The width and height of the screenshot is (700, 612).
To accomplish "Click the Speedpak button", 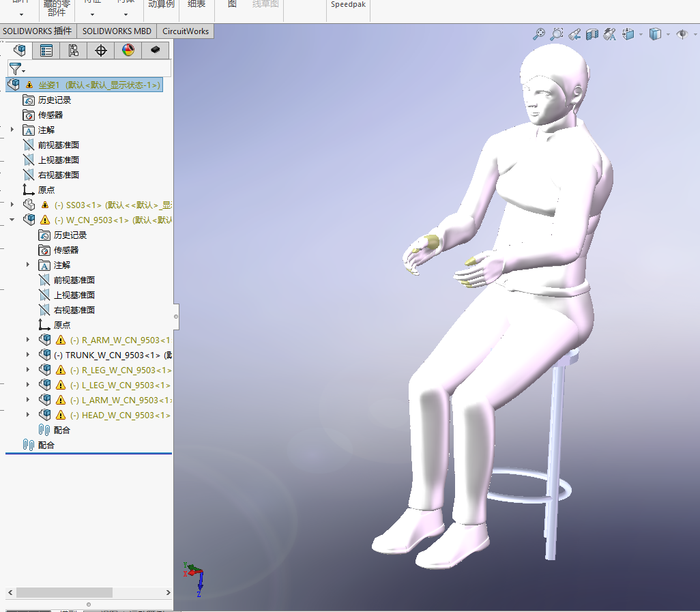I will [348, 5].
